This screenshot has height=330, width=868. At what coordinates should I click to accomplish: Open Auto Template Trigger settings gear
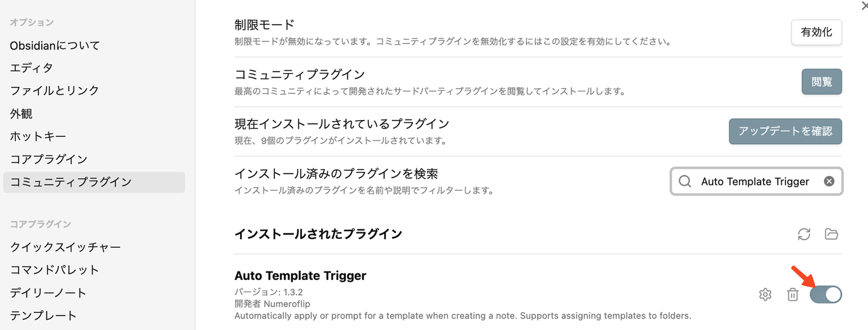pyautogui.click(x=766, y=294)
